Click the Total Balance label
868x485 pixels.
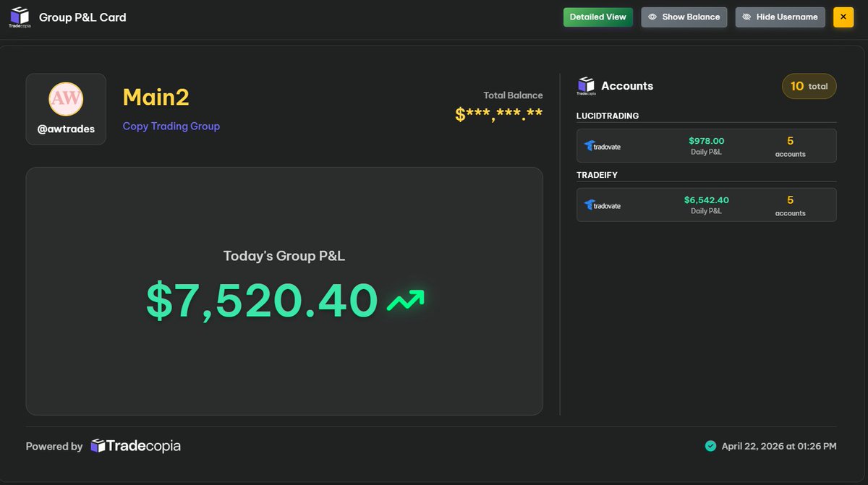[514, 95]
